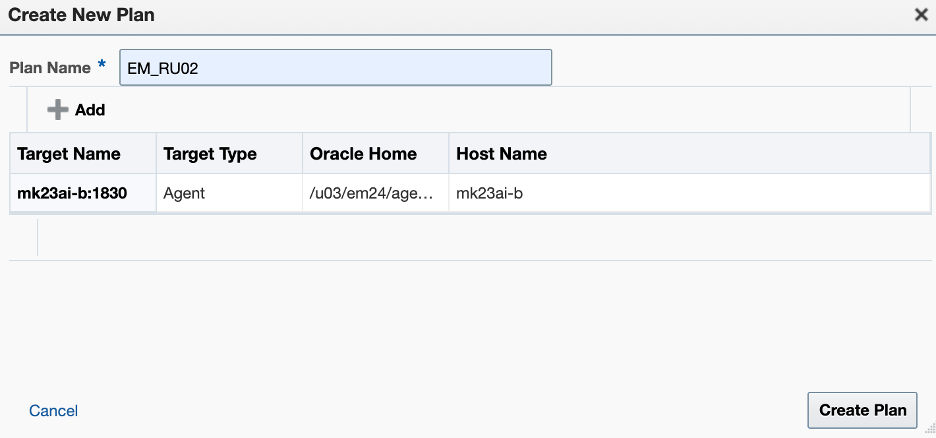The width and height of the screenshot is (936, 438).
Task: Click divider between Oracle Home and Host Name
Action: (448, 154)
